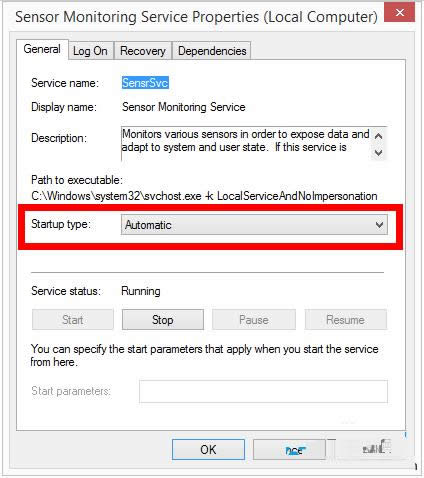
Task: Expand the Startup type dropdown arrow
Action: [x=379, y=225]
